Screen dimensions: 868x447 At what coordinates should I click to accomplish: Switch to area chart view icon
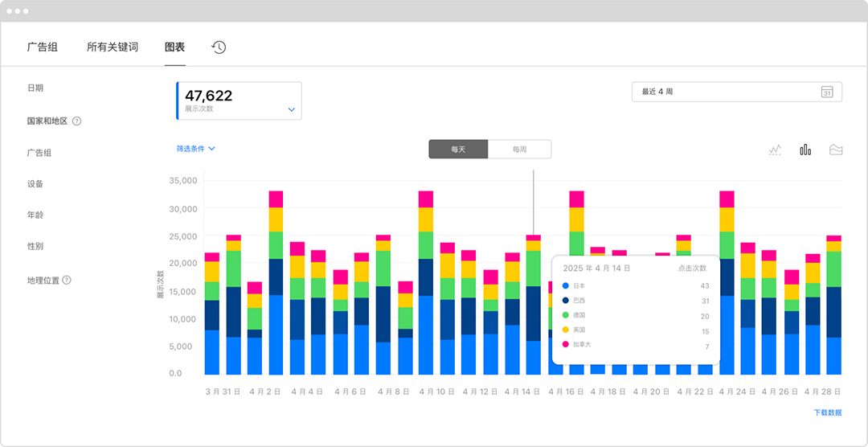point(836,150)
